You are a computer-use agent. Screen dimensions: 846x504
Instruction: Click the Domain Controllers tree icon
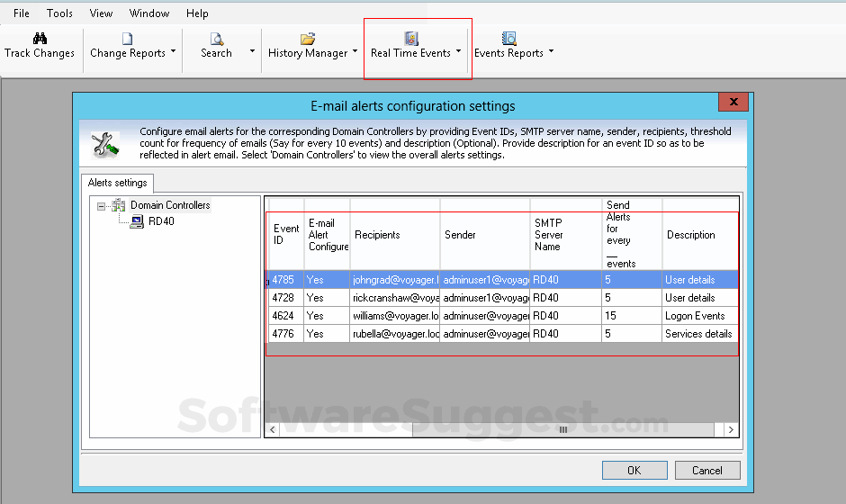118,205
